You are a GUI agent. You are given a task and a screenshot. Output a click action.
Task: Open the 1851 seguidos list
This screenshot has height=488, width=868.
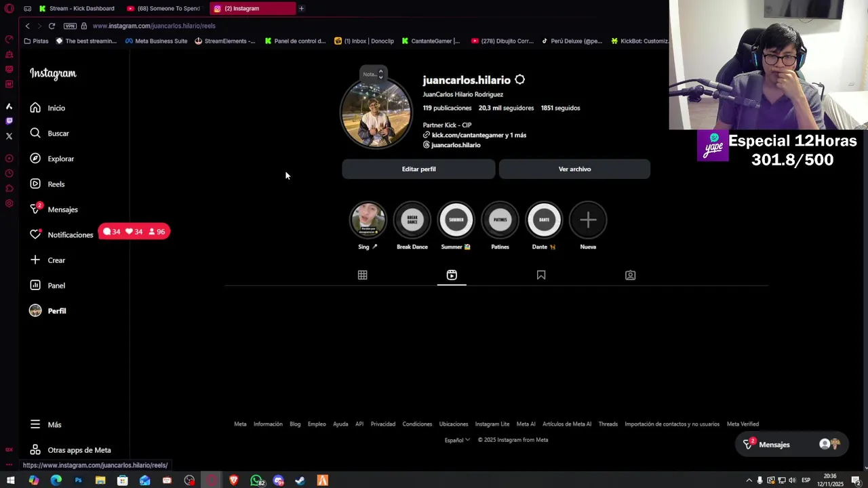click(560, 108)
